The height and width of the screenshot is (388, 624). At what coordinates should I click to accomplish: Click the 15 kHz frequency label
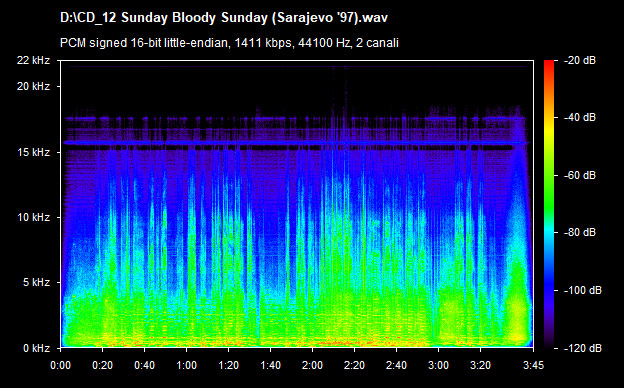pyautogui.click(x=33, y=152)
